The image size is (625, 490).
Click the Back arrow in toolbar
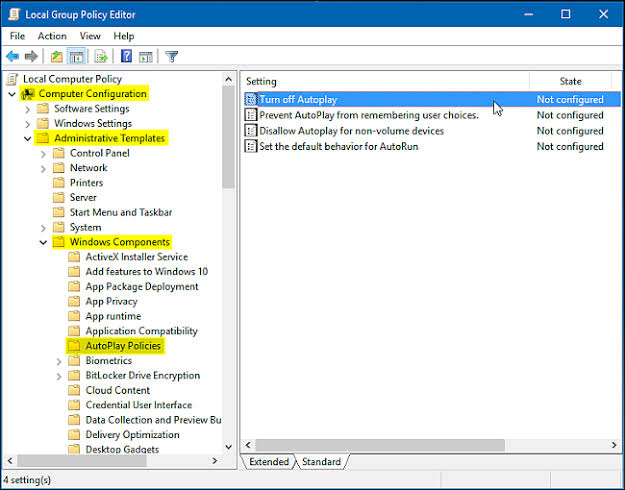click(13, 56)
